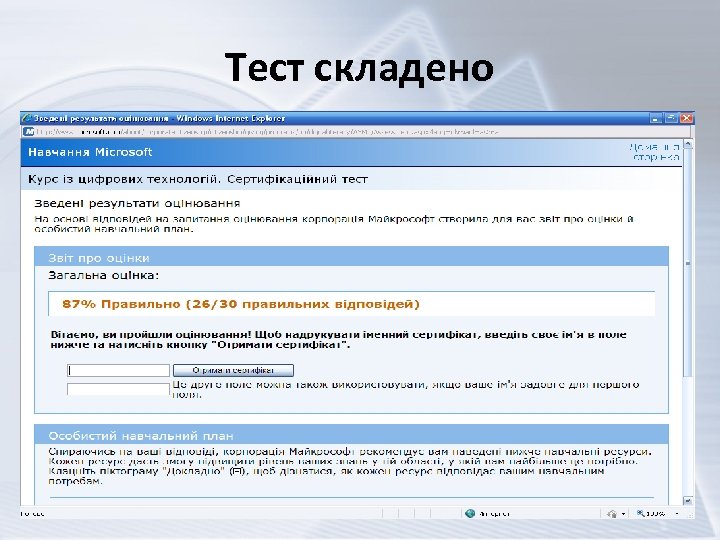Viewport: 720px width, 540px height.
Task: Click the protected mode icon in status bar
Action: pyautogui.click(x=612, y=513)
